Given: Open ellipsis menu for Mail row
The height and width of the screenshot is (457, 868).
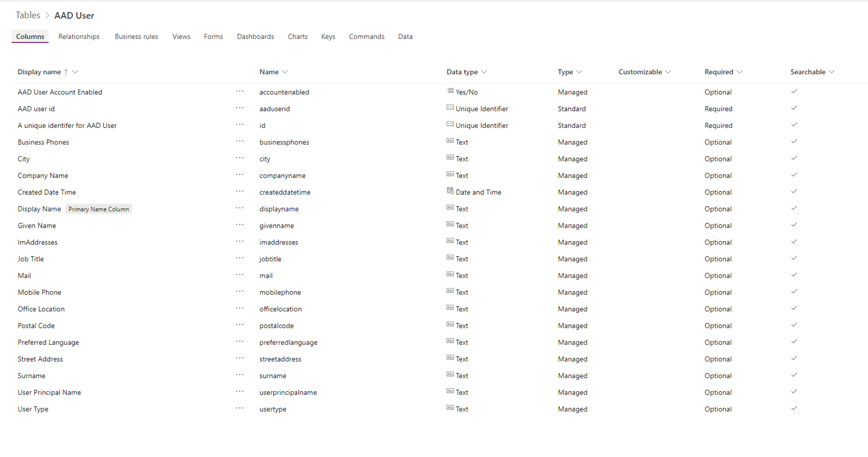Looking at the screenshot, I should pos(240,275).
